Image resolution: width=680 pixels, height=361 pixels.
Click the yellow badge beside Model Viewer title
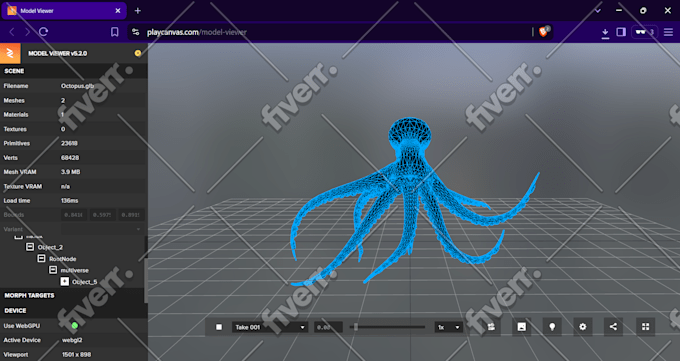click(x=138, y=53)
